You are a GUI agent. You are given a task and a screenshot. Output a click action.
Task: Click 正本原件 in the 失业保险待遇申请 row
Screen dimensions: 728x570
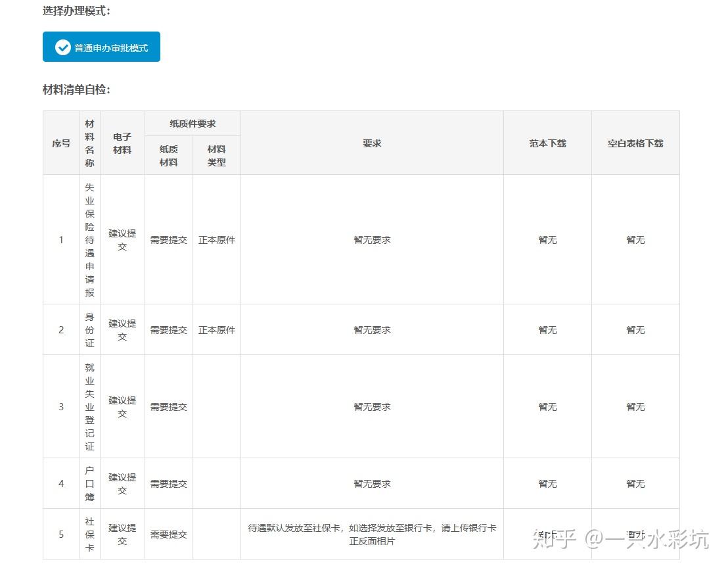click(216, 240)
